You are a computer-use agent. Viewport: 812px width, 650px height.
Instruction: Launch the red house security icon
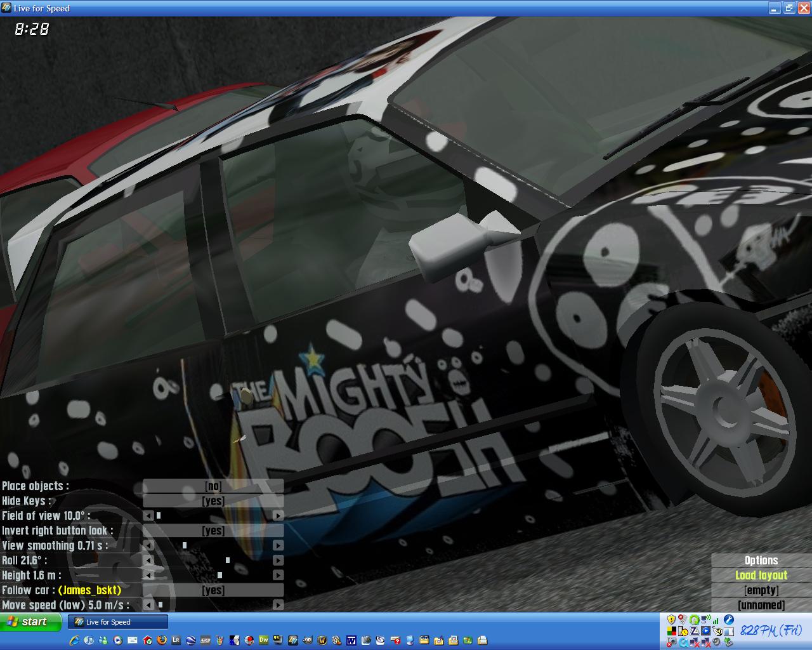pos(147,640)
